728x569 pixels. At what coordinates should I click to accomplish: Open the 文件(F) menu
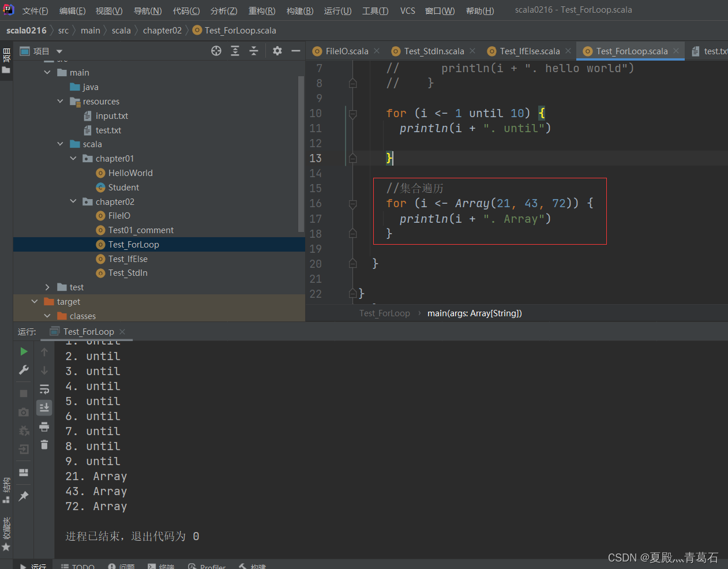click(35, 10)
